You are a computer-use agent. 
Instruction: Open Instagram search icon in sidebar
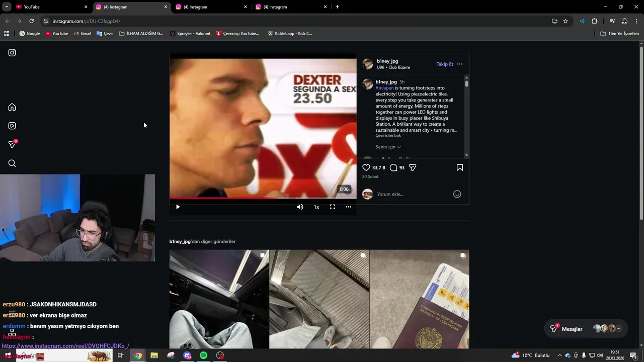pos(12,163)
